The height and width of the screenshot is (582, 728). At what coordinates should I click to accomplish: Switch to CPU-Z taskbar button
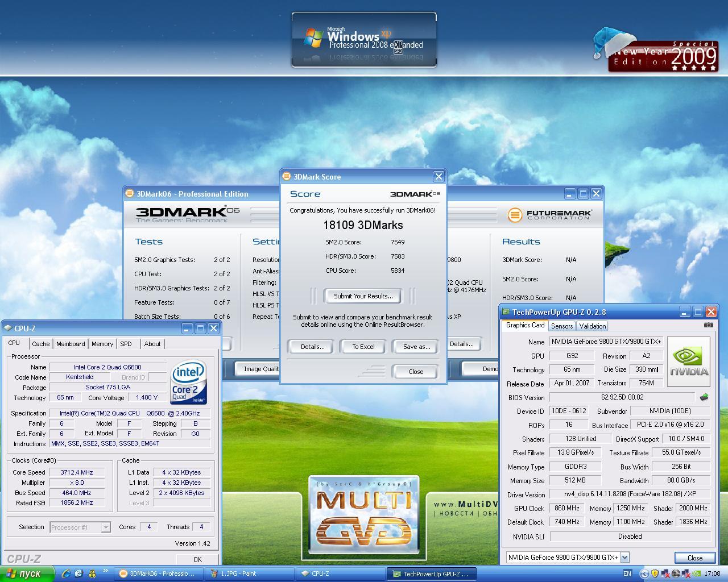coord(340,573)
